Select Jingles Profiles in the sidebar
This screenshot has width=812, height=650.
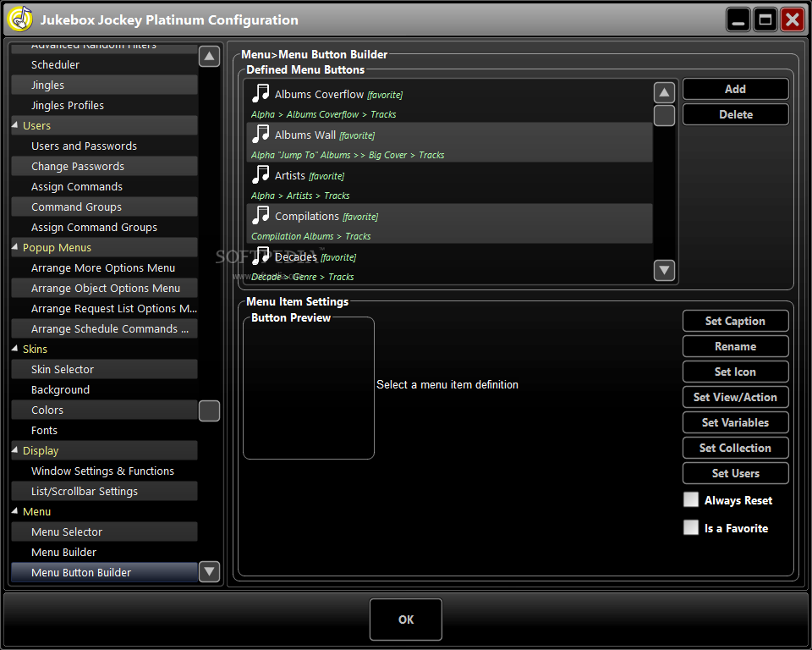coord(105,105)
